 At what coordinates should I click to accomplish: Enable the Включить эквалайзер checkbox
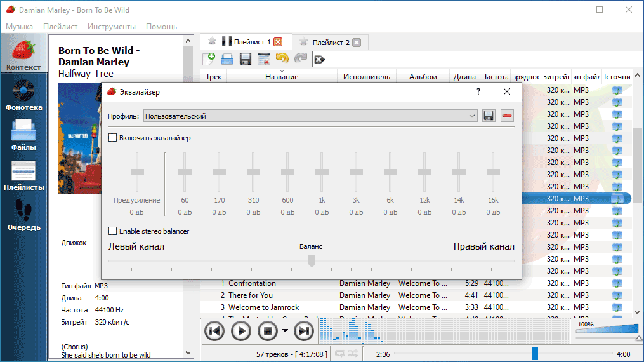[x=112, y=138]
